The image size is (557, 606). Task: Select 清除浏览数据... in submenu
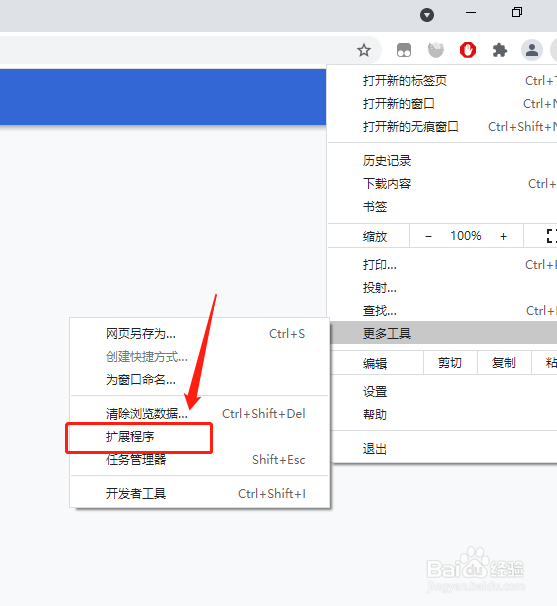point(199,414)
